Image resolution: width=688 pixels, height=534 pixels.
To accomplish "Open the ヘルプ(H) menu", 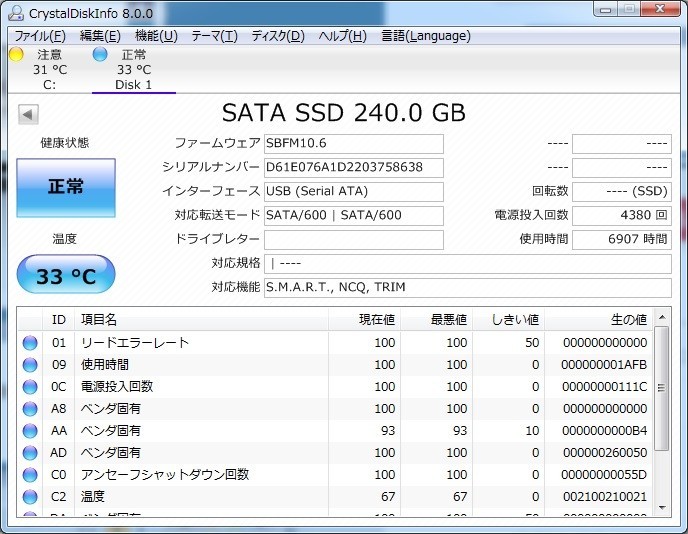I will pos(343,36).
